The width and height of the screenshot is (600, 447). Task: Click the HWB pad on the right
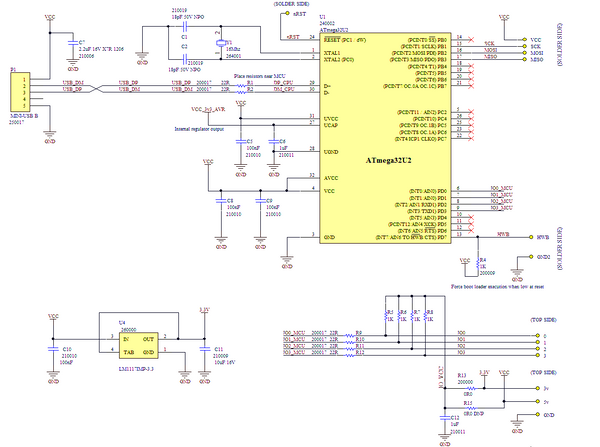click(x=529, y=237)
